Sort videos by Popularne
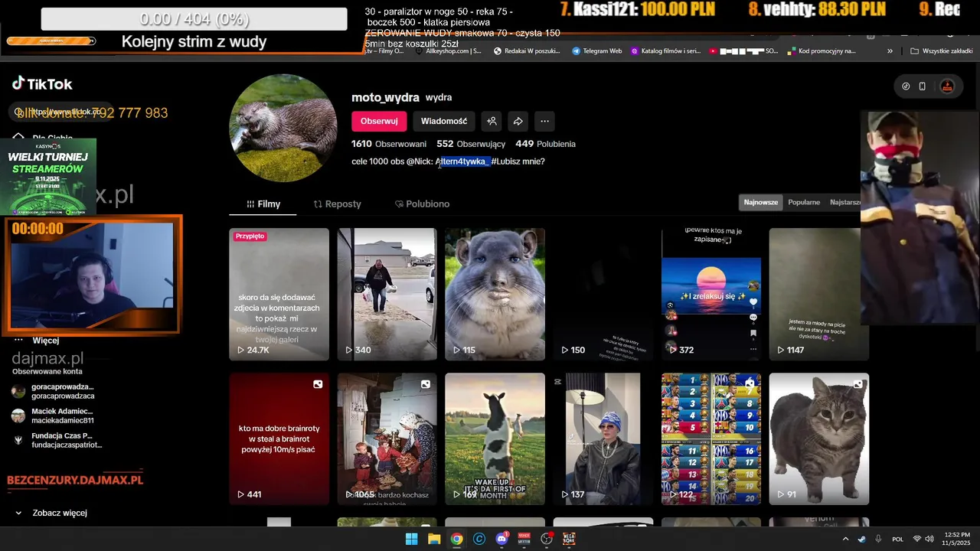 [804, 202]
